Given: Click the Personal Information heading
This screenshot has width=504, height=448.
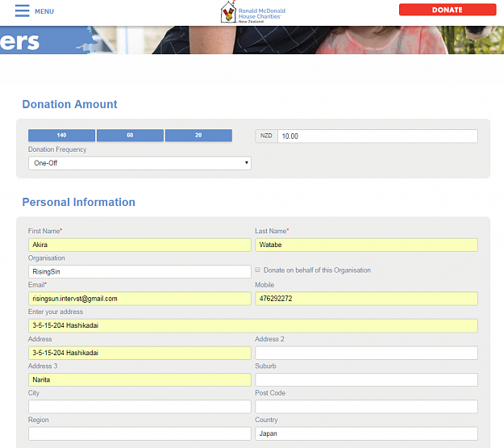Looking at the screenshot, I should click(78, 202).
